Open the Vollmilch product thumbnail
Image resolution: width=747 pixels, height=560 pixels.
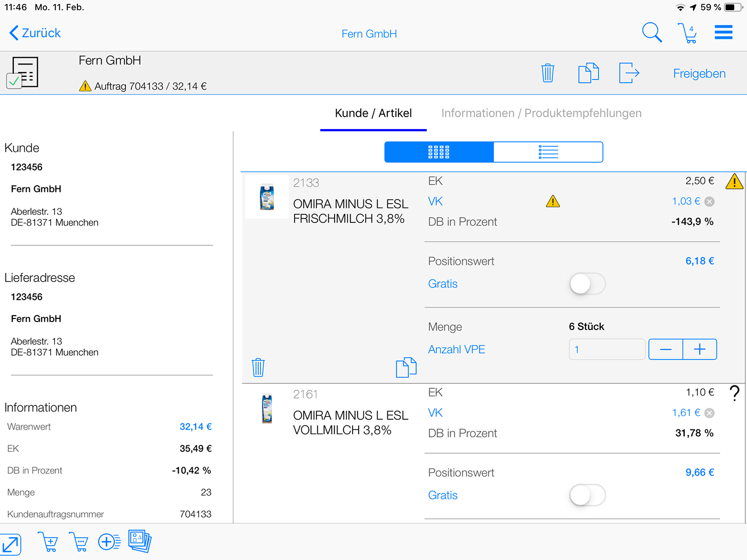(x=267, y=409)
